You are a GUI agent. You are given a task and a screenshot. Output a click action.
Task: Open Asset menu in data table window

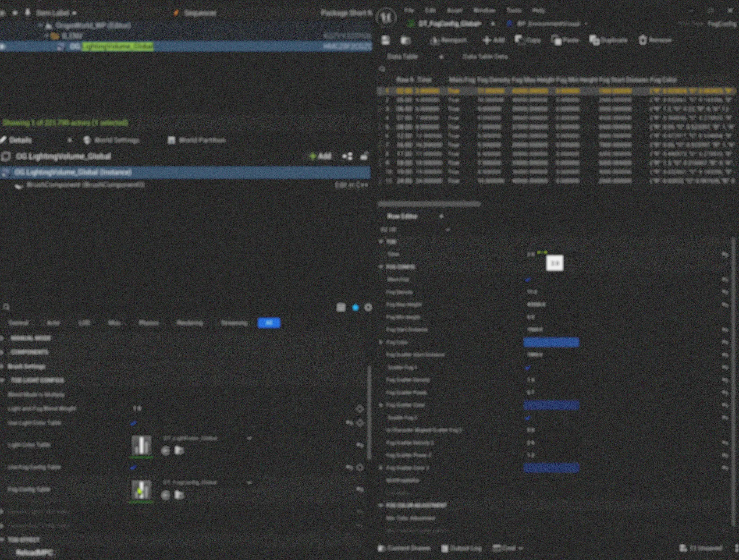[x=454, y=11]
